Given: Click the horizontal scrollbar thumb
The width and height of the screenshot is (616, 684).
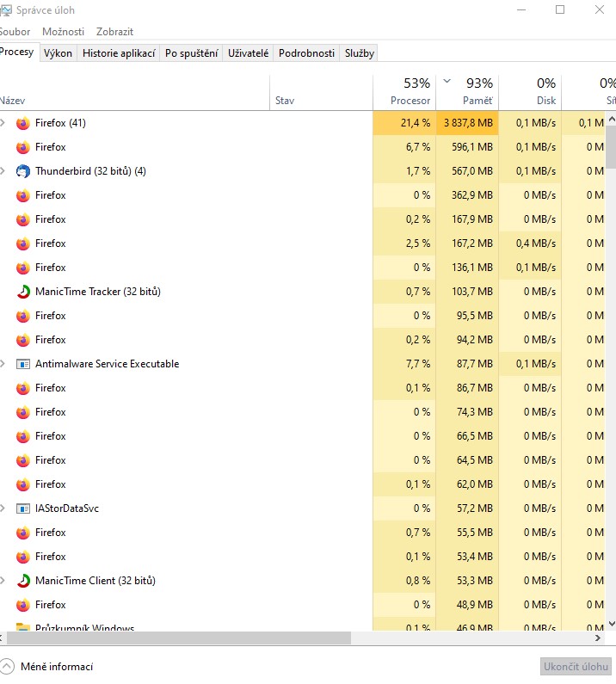Looking at the screenshot, I should pos(179,638).
